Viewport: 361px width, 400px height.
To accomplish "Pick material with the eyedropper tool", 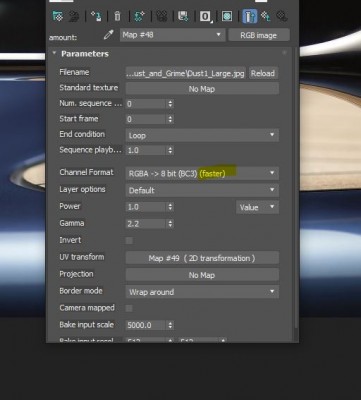I will pyautogui.click(x=109, y=35).
